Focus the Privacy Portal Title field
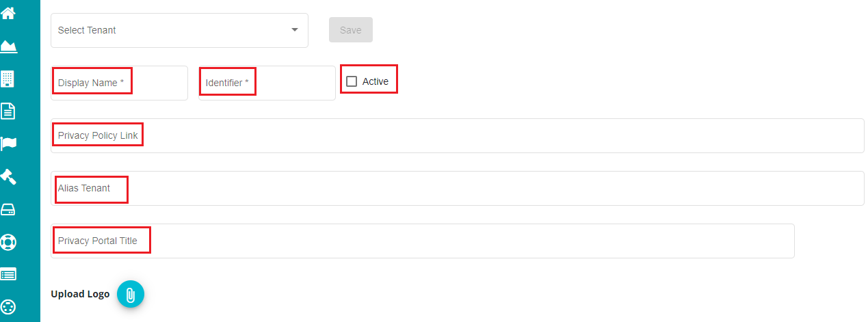This screenshot has width=868, height=322. pyautogui.click(x=423, y=241)
